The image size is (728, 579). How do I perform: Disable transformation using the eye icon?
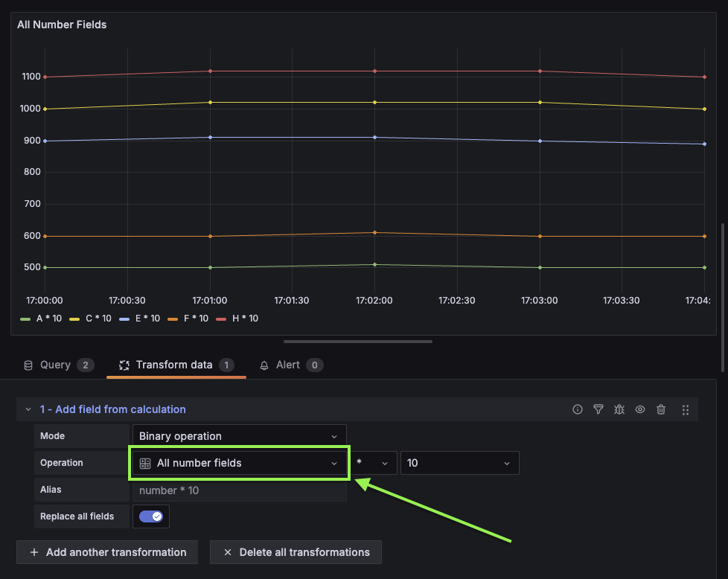pos(640,409)
